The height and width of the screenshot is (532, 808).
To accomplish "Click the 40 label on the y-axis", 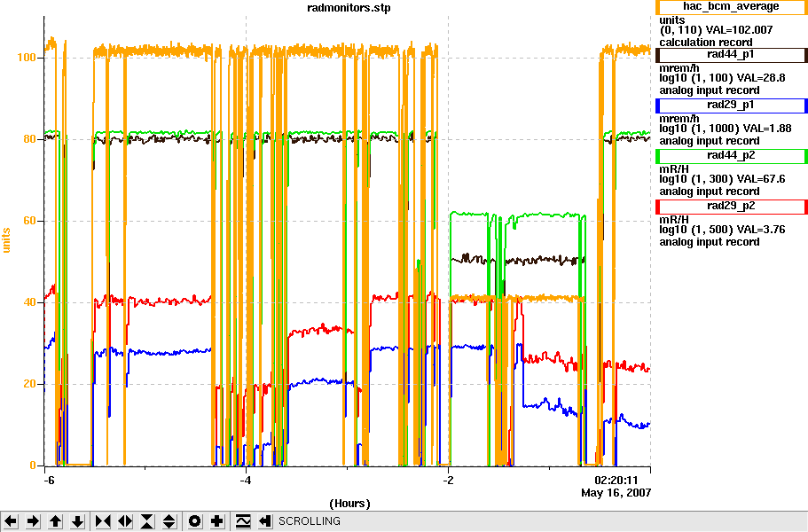I will pyautogui.click(x=29, y=303).
